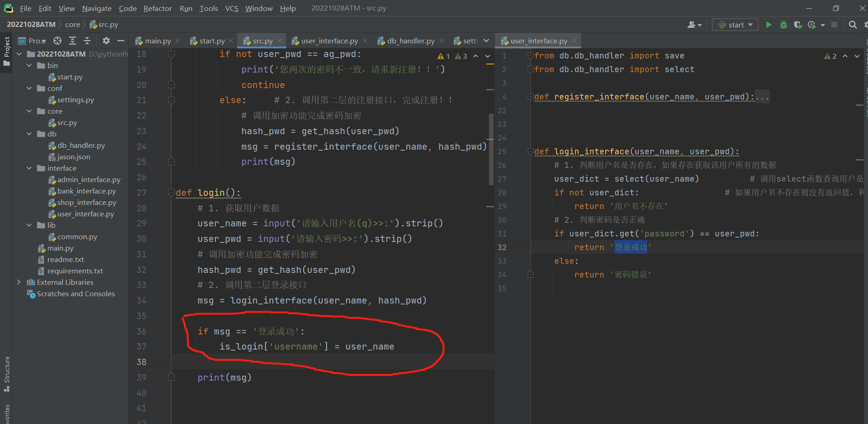This screenshot has height=424, width=868.
Task: Select settings.py in project tree
Action: pyautogui.click(x=71, y=99)
